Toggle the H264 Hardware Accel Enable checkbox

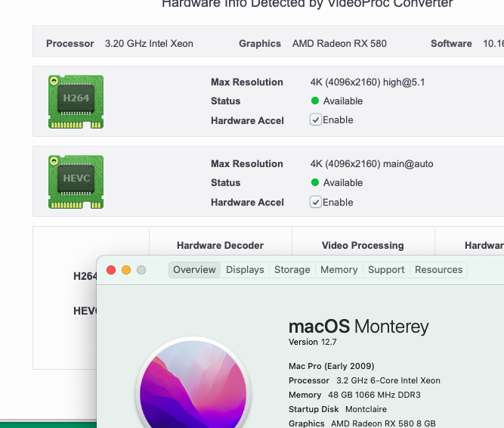pos(316,119)
